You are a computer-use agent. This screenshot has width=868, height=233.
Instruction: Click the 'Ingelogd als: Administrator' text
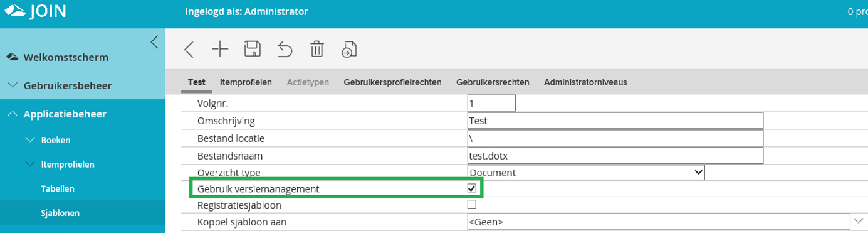click(x=246, y=12)
